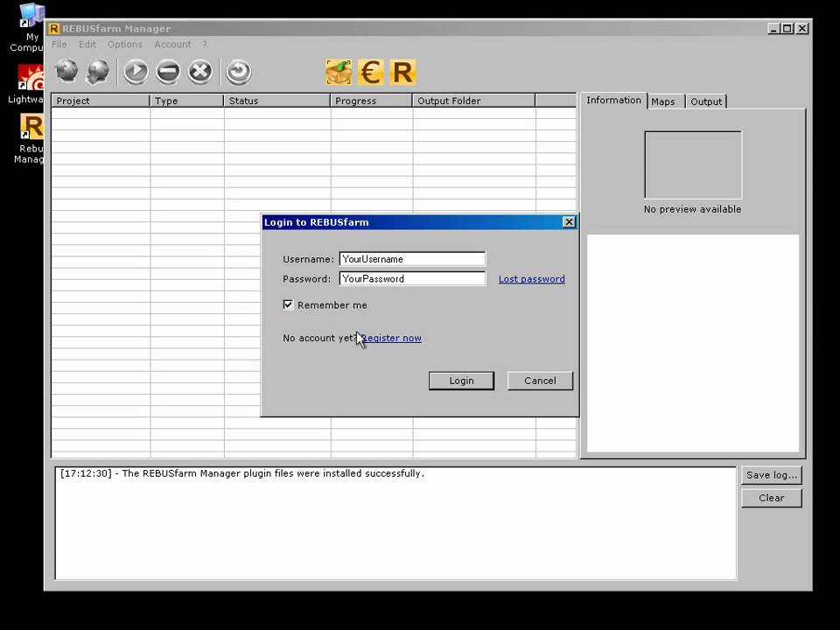Click the Login button

pos(461,381)
